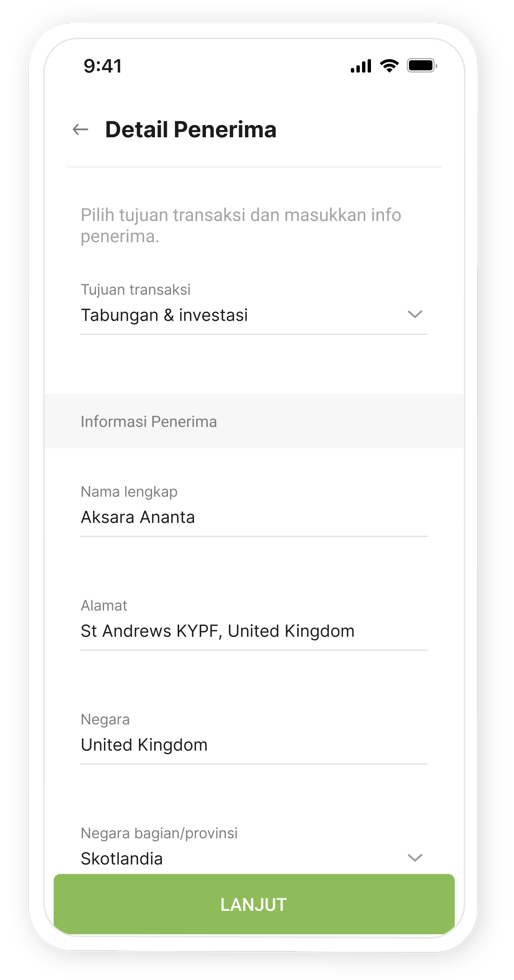Tap the back arrow beside Detail Penerima
Image resolution: width=514 pixels, height=980 pixels.
coord(80,130)
